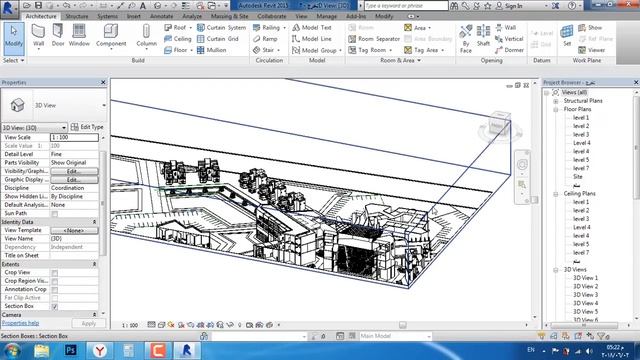Select the Tag Area tool
Image resolution: width=640 pixels, height=360 pixels.
point(424,50)
